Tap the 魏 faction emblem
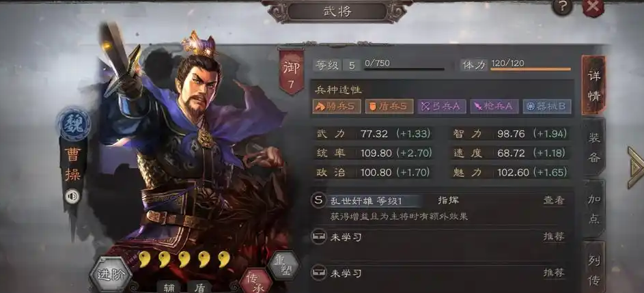Image resolution: width=644 pixels, height=293 pixels. 74,124
